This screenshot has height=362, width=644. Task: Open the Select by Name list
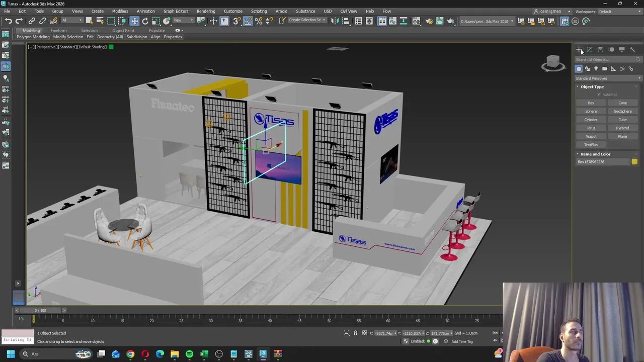(100, 21)
